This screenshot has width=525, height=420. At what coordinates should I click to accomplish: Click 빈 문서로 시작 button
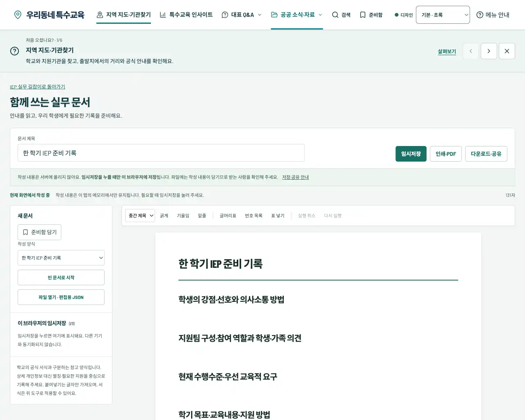coord(61,278)
